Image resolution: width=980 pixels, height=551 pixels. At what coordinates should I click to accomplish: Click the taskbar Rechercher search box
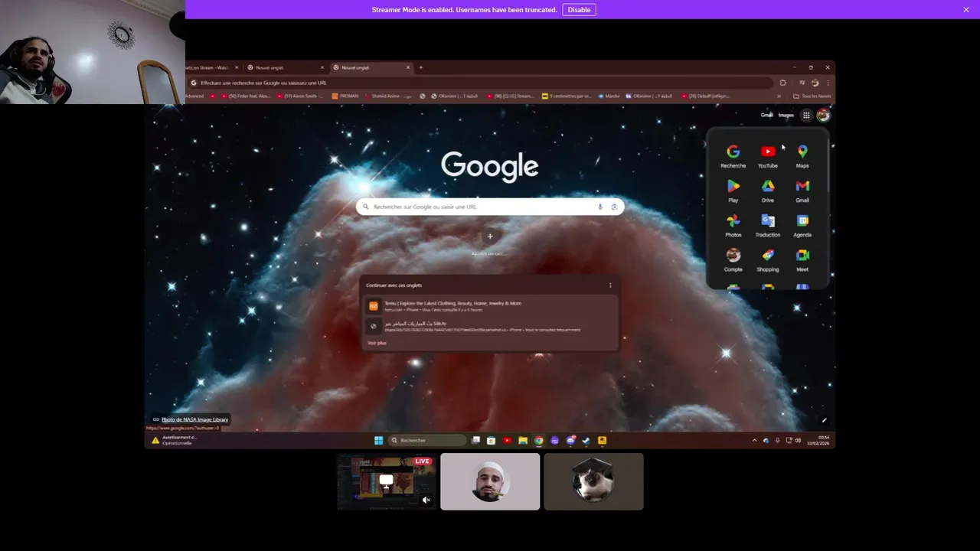[x=426, y=440]
